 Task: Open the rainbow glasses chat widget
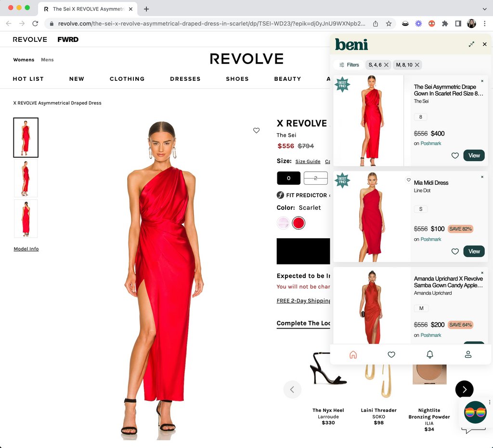(475, 412)
